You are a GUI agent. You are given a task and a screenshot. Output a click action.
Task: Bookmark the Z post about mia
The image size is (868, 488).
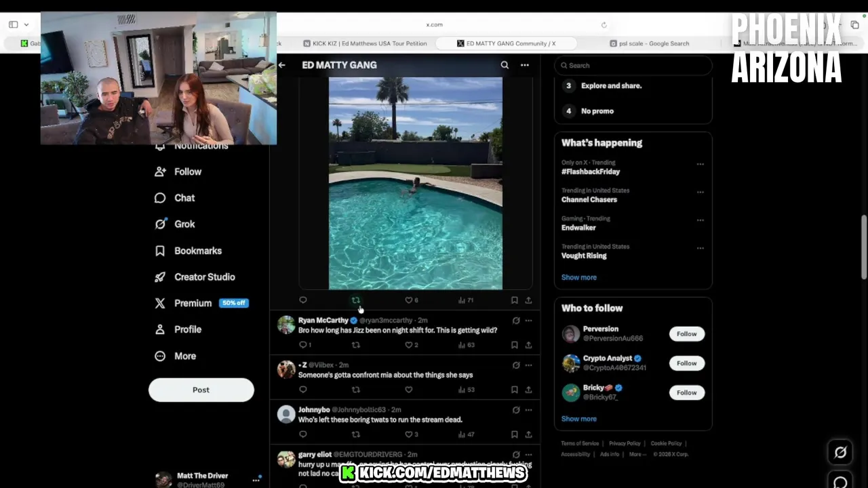(x=514, y=390)
